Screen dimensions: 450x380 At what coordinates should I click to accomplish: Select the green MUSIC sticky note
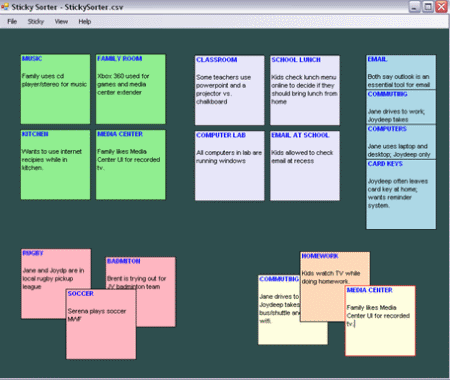click(55, 89)
